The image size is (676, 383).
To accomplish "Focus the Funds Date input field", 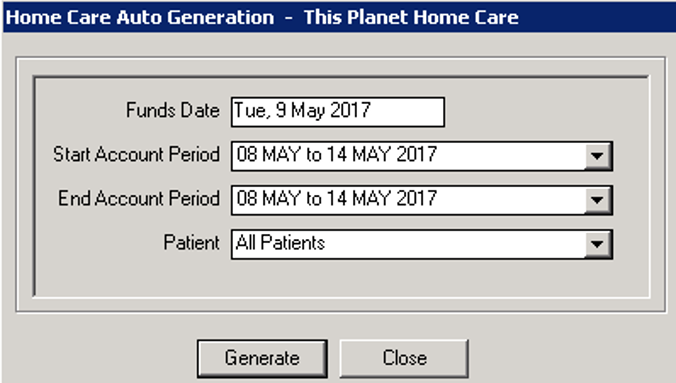I will coord(338,112).
